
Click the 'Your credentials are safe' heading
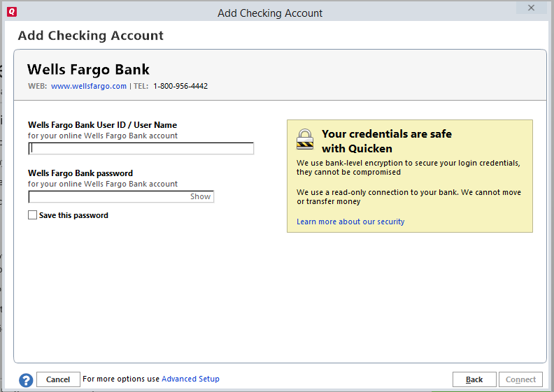tap(387, 141)
